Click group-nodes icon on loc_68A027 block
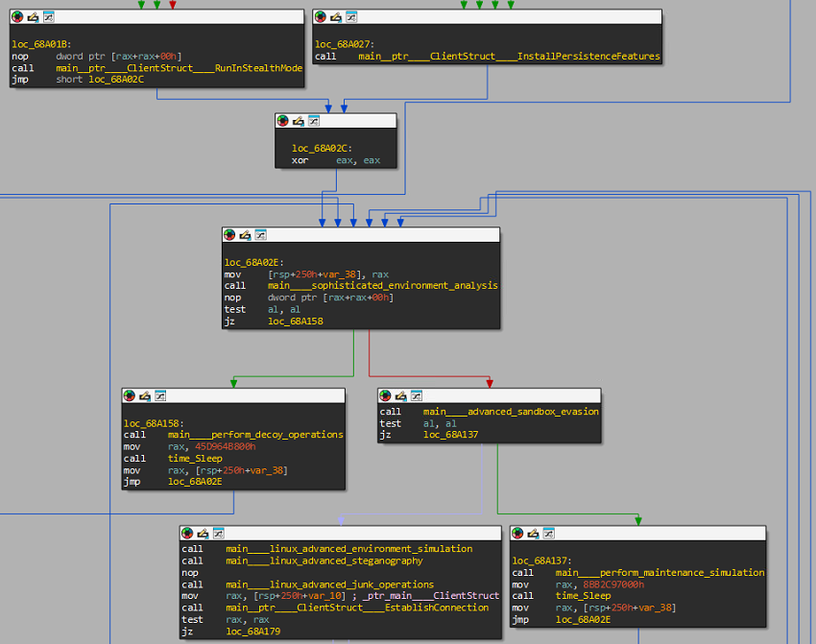816x644 pixels. click(x=351, y=17)
